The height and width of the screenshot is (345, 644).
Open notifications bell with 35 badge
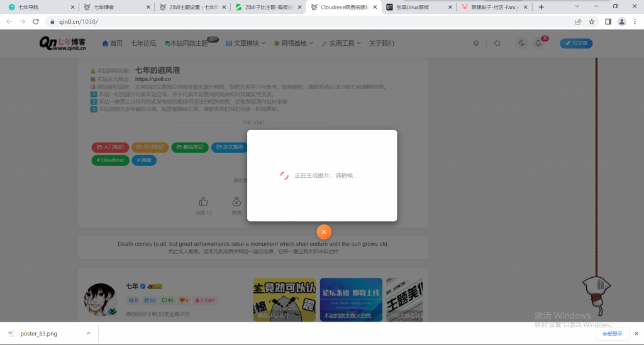point(538,43)
